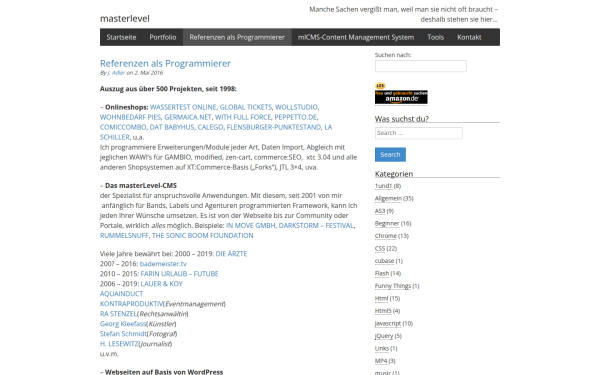Focus the Suchen nach input field
The height and width of the screenshot is (375, 600).
coord(421,66)
